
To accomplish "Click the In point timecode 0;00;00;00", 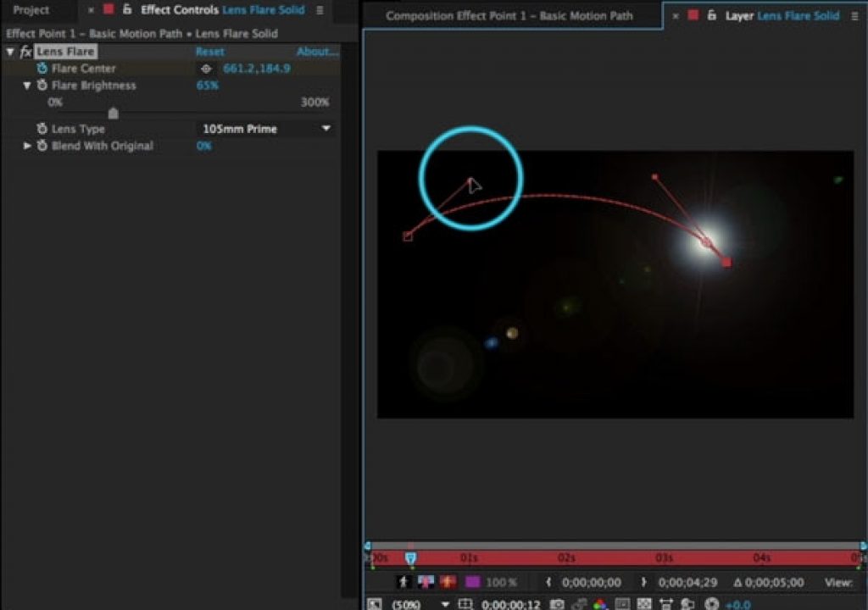I will 591,583.
